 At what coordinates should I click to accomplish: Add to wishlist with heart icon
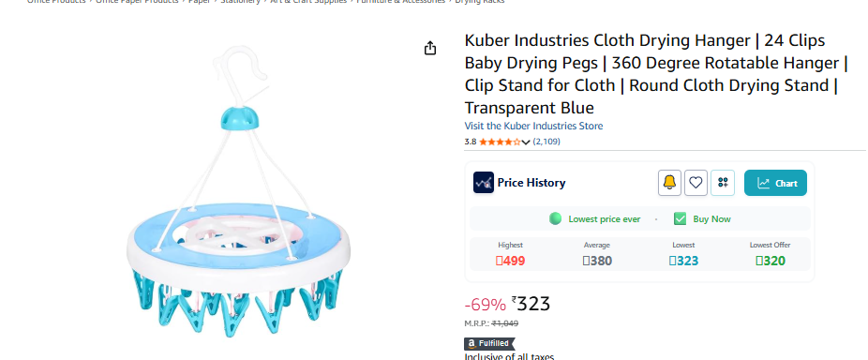click(696, 183)
